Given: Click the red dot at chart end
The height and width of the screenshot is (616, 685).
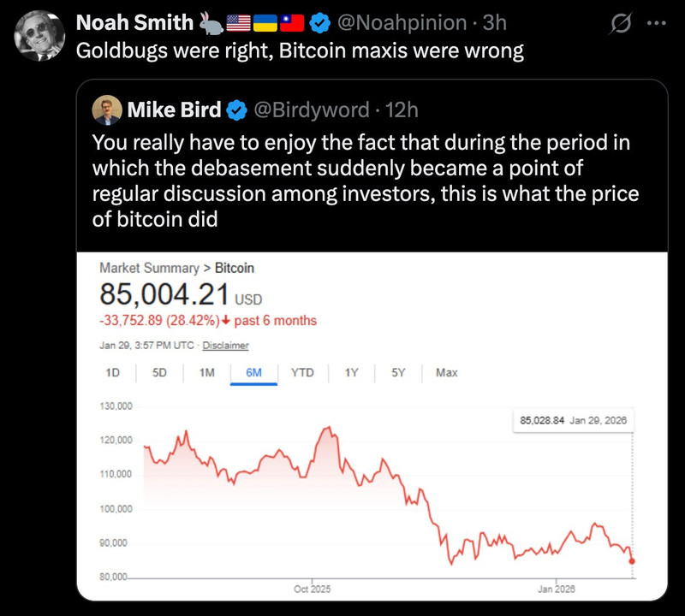Looking at the screenshot, I should click(632, 561).
